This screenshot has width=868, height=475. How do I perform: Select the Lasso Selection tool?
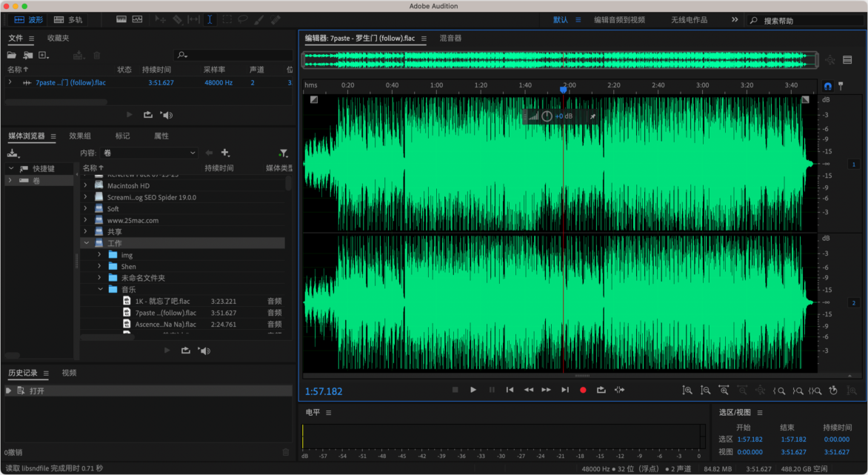click(243, 19)
